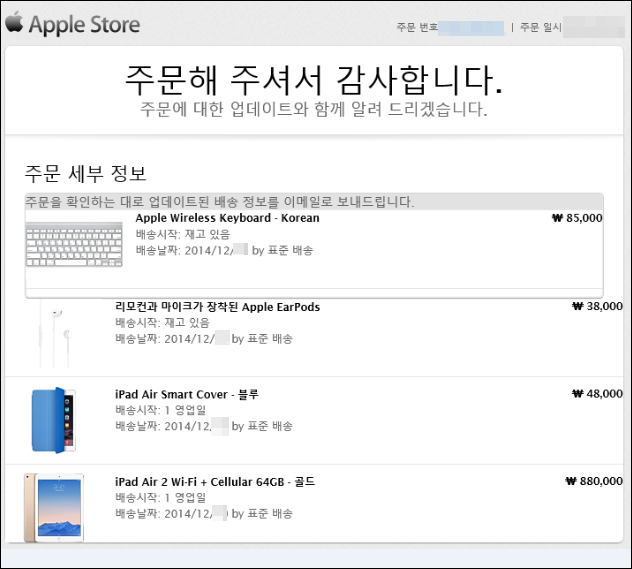The image size is (632, 569).
Task: Click keyboard's 배송날짜 2014/12 delivery line
Action: click(x=224, y=250)
